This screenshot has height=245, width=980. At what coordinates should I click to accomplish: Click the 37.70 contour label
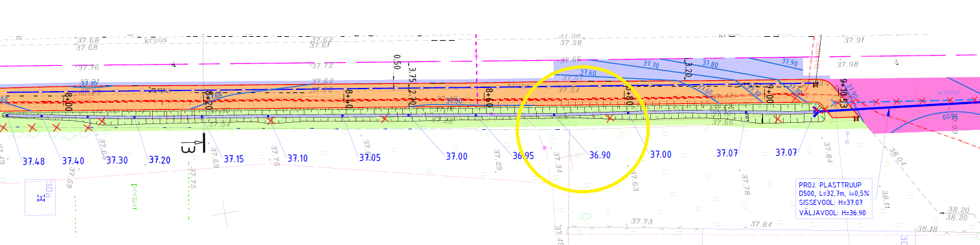click(650, 65)
